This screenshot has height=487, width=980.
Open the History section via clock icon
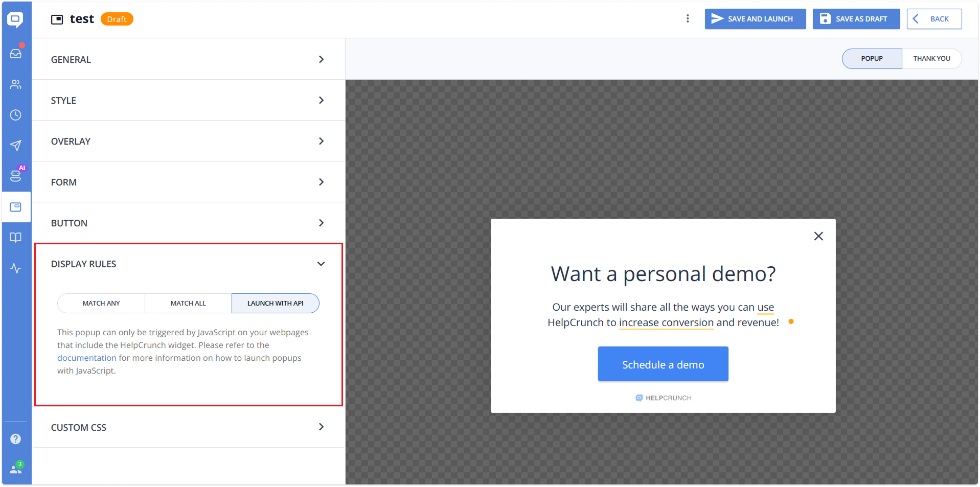(16, 114)
